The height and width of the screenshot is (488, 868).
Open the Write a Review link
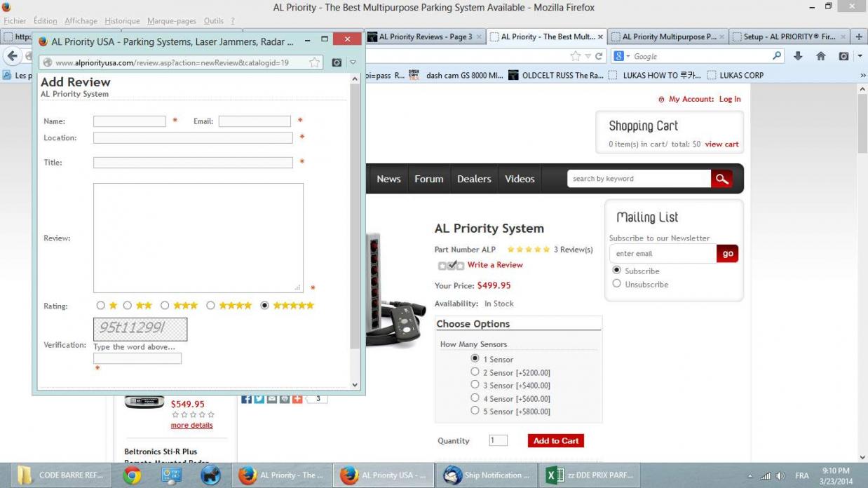point(495,265)
